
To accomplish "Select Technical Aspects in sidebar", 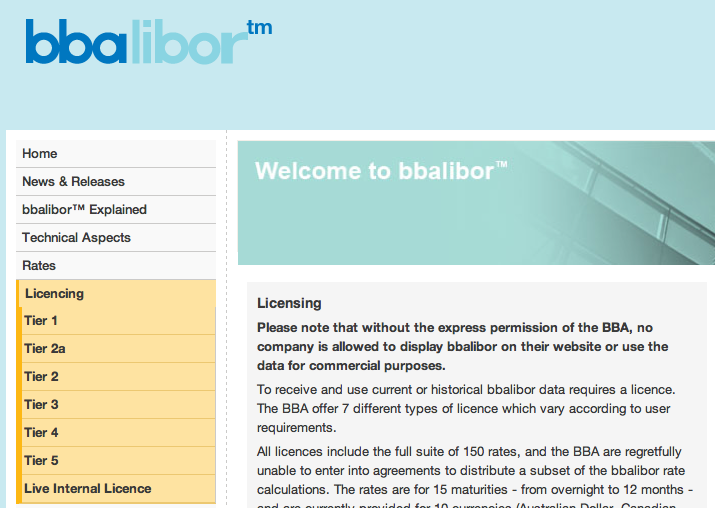I will pyautogui.click(x=116, y=238).
